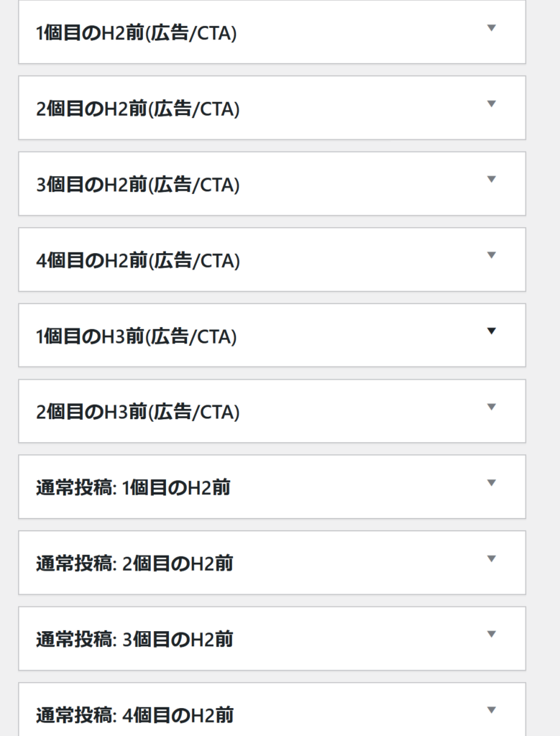
Task: Click the 1個目のH2前(広告/CTA) title
Action: coord(137,33)
